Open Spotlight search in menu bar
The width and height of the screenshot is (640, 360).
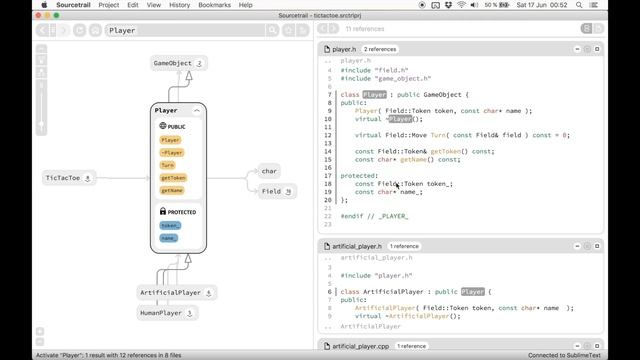[x=579, y=5]
